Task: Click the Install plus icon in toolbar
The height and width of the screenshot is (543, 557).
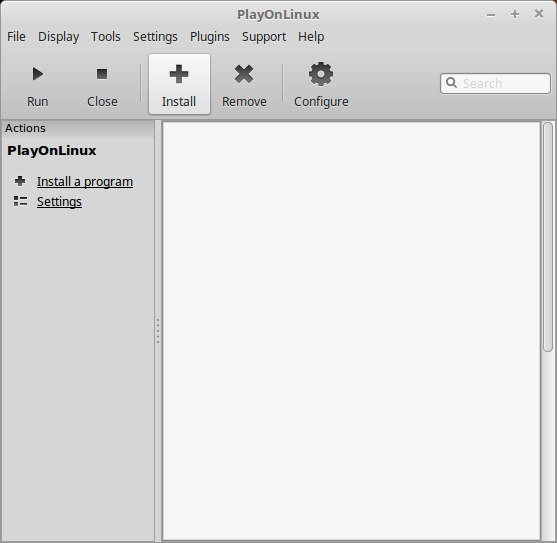Action: pyautogui.click(x=179, y=74)
